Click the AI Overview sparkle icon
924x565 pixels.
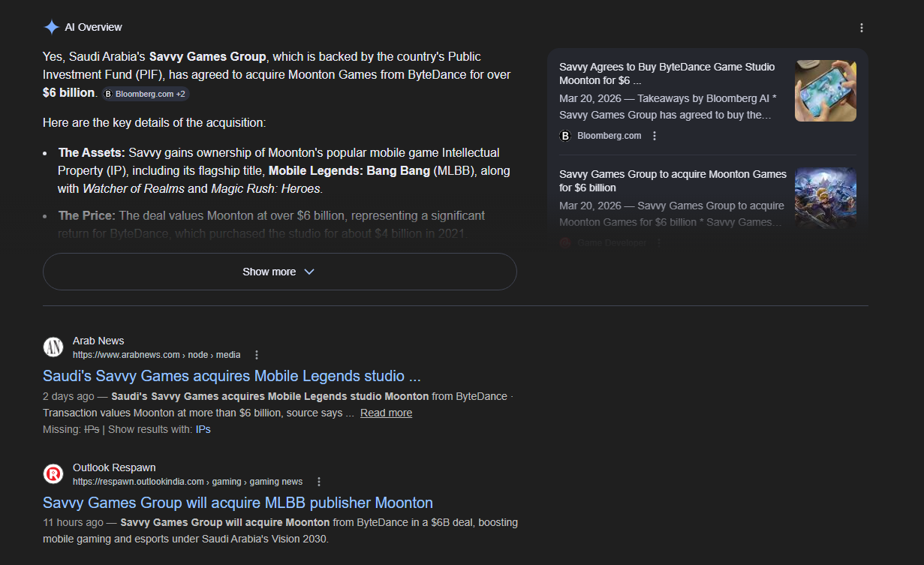pyautogui.click(x=51, y=27)
